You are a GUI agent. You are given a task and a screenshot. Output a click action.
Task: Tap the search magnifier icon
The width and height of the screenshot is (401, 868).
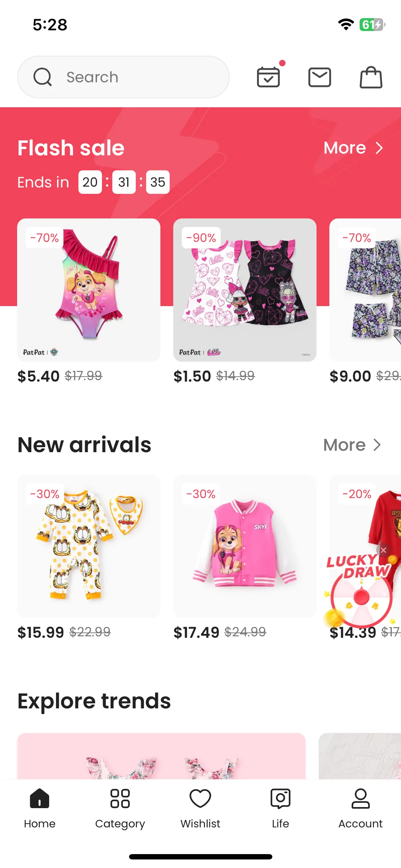click(x=42, y=77)
